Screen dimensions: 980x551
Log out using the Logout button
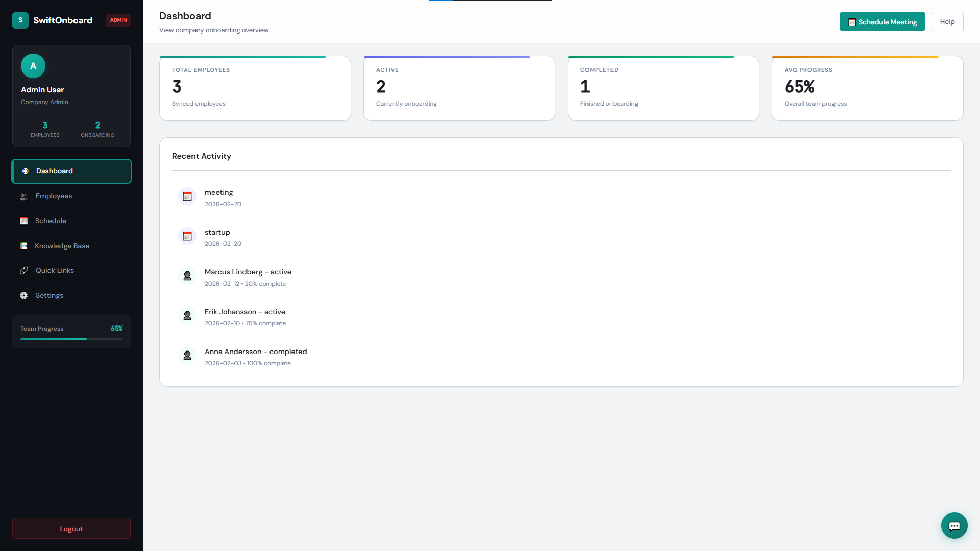pos(71,529)
